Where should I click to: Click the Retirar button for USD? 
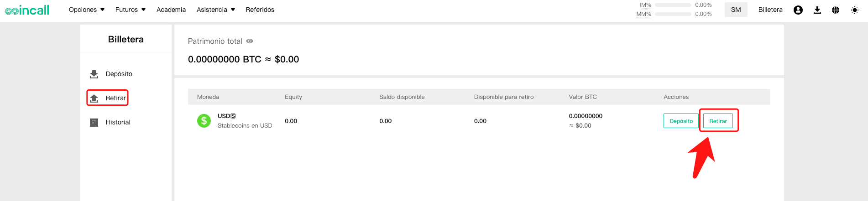point(718,121)
